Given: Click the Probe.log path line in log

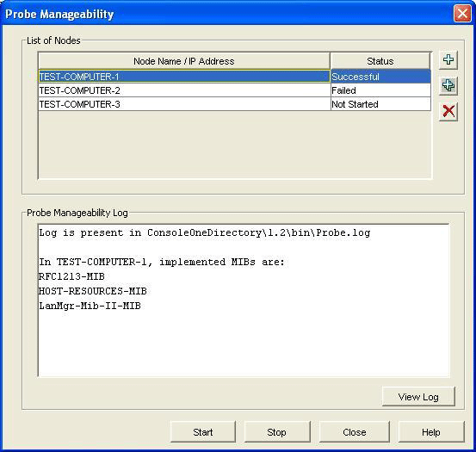Looking at the screenshot, I should (205, 232).
